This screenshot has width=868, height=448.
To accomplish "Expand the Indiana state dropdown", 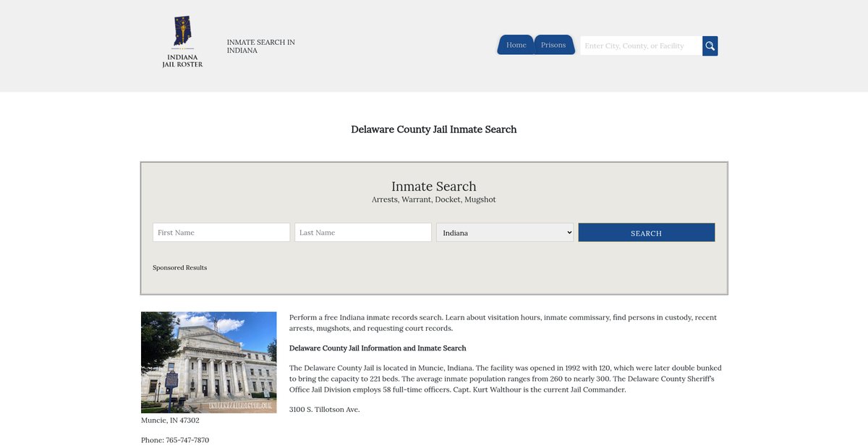I will 505,233.
